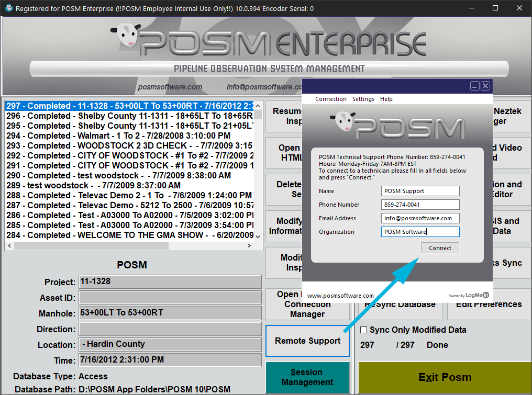This screenshot has height=395, width=532.
Task: Select session 296 Shelby County 11-1311
Action: (x=129, y=116)
